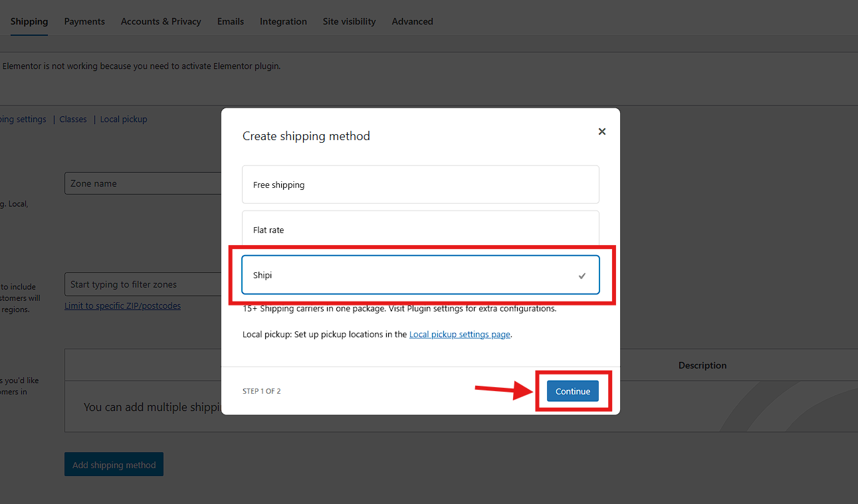Screen dimensions: 858x504
Task: Switch to the Integration tab
Action: click(x=283, y=21)
